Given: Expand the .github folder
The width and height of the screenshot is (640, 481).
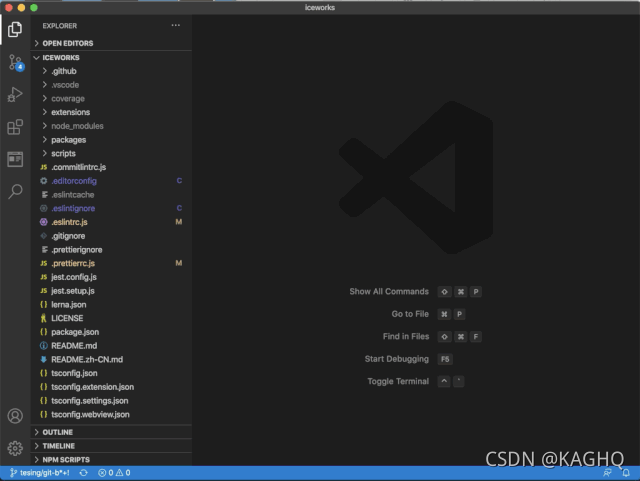Looking at the screenshot, I should (111, 71).
